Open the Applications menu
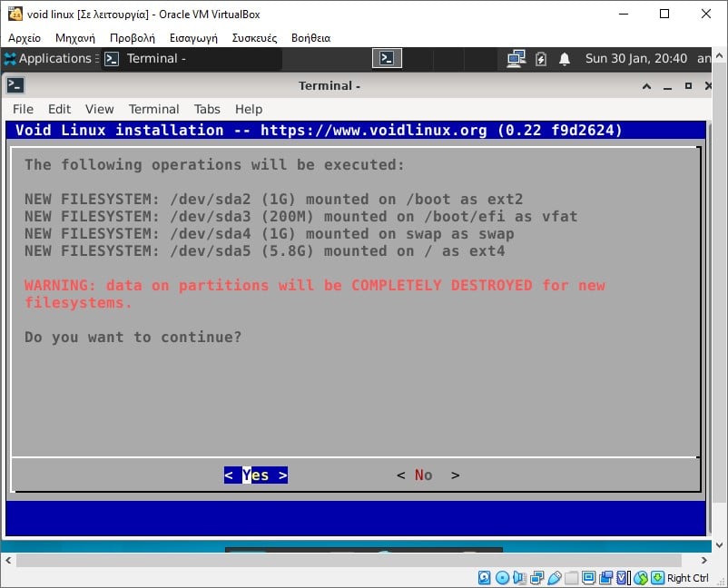Screen dimensions: 728x588 point(50,58)
